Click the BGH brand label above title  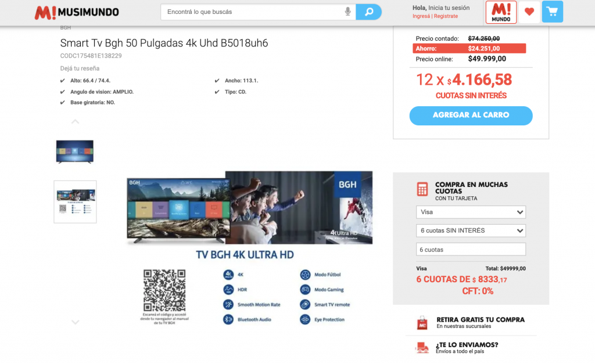(65, 28)
